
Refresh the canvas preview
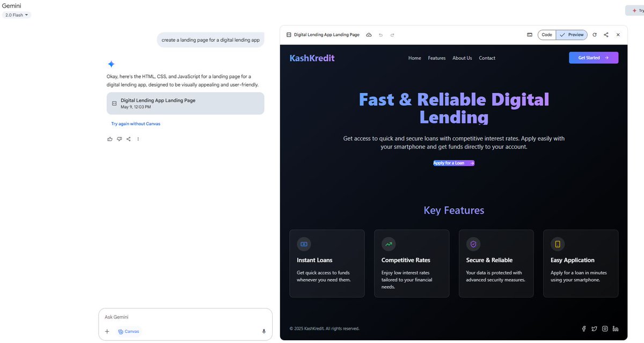[595, 35]
